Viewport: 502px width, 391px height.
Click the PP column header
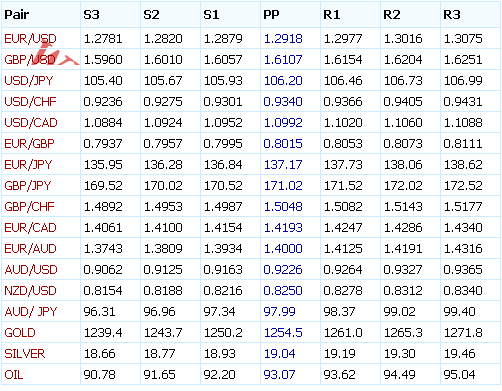coord(271,15)
